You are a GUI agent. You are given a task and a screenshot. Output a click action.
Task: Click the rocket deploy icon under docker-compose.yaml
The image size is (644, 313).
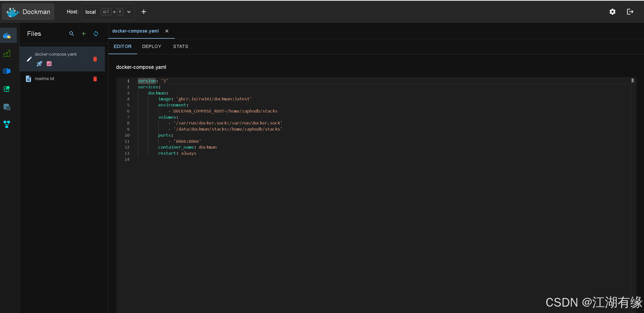click(x=39, y=64)
